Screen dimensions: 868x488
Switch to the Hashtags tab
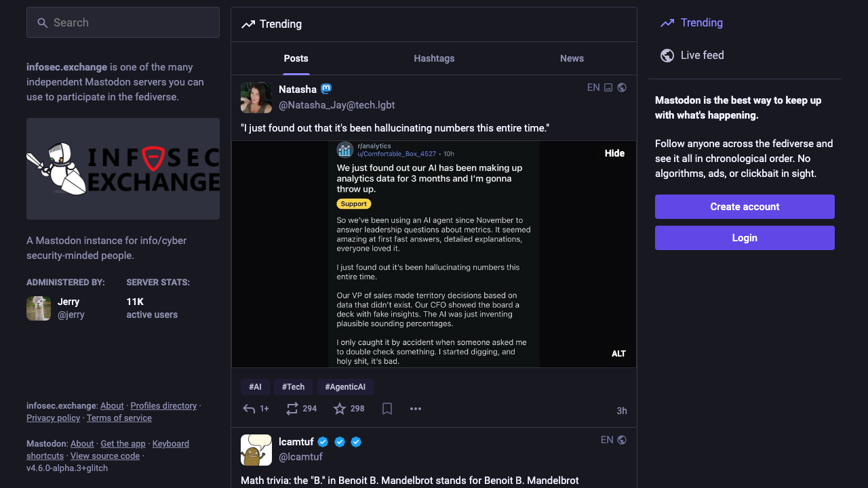(x=434, y=58)
